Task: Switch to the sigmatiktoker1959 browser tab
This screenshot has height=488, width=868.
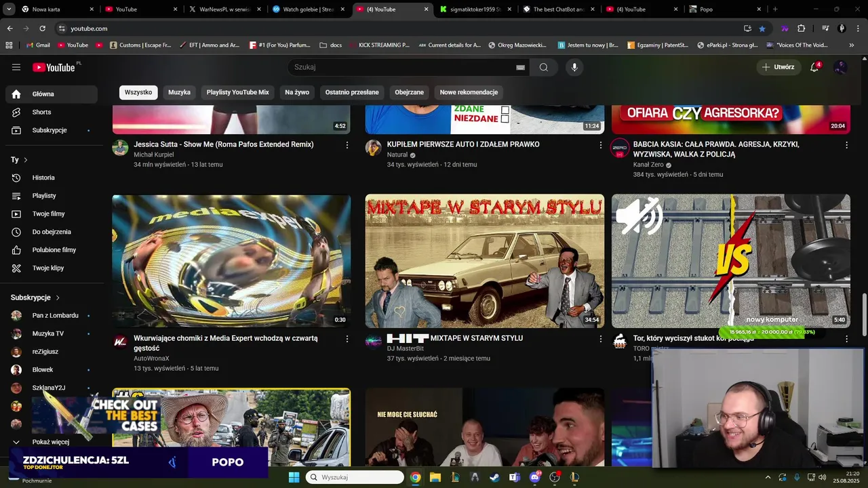Action: (x=475, y=9)
